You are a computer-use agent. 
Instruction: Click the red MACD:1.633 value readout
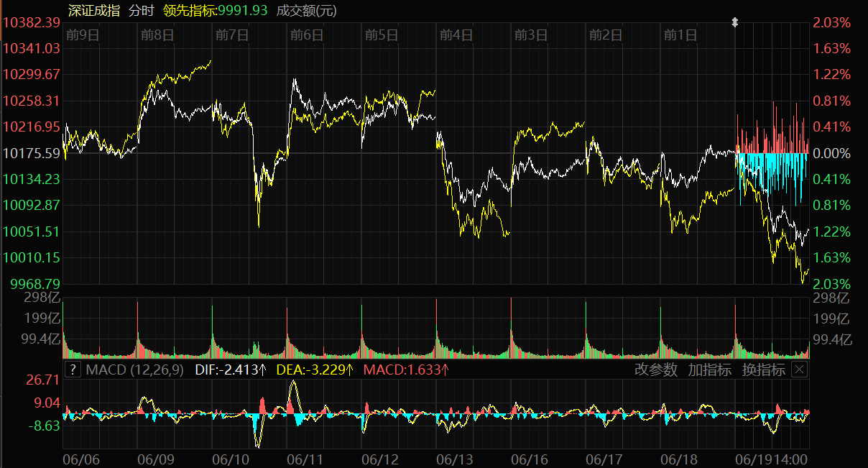(406, 370)
